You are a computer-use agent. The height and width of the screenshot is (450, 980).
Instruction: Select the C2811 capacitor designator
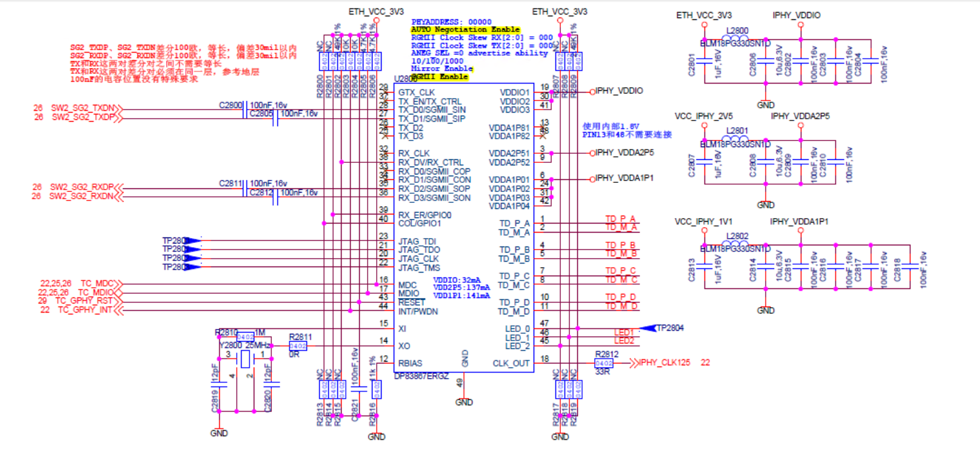pyautogui.click(x=231, y=184)
